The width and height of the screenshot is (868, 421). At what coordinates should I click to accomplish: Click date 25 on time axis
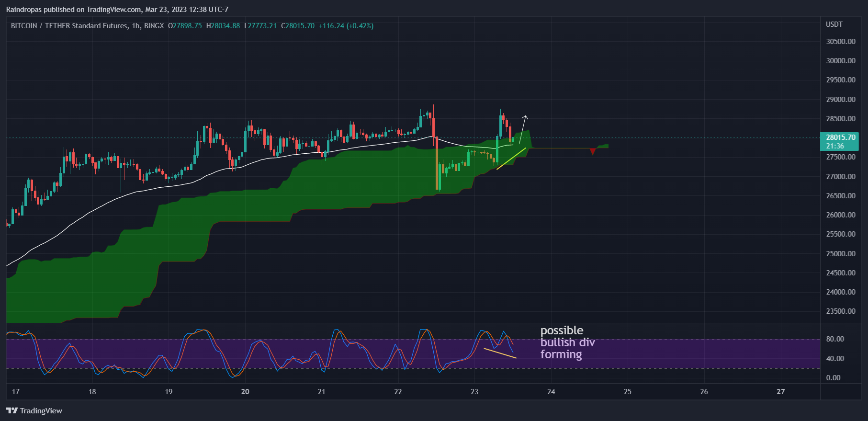[628, 392]
